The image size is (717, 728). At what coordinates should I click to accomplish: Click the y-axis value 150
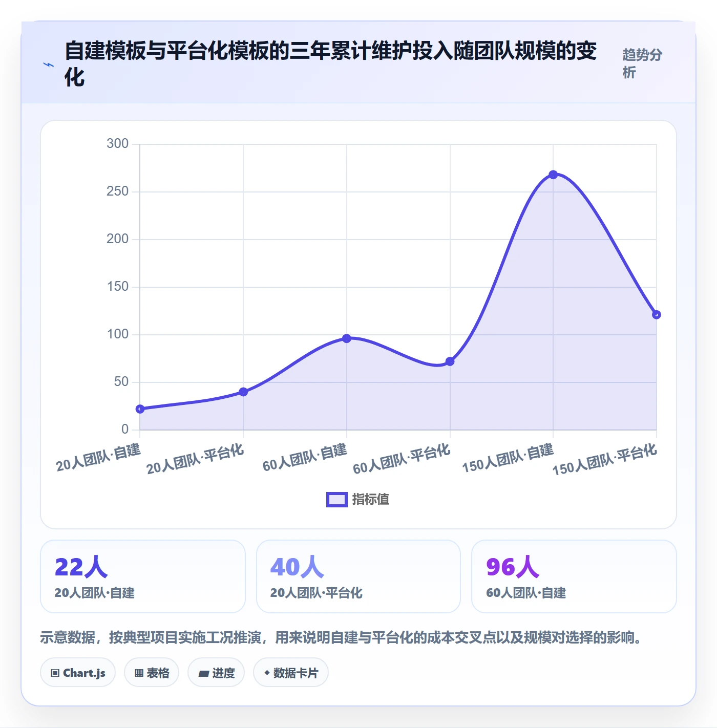tap(118, 286)
